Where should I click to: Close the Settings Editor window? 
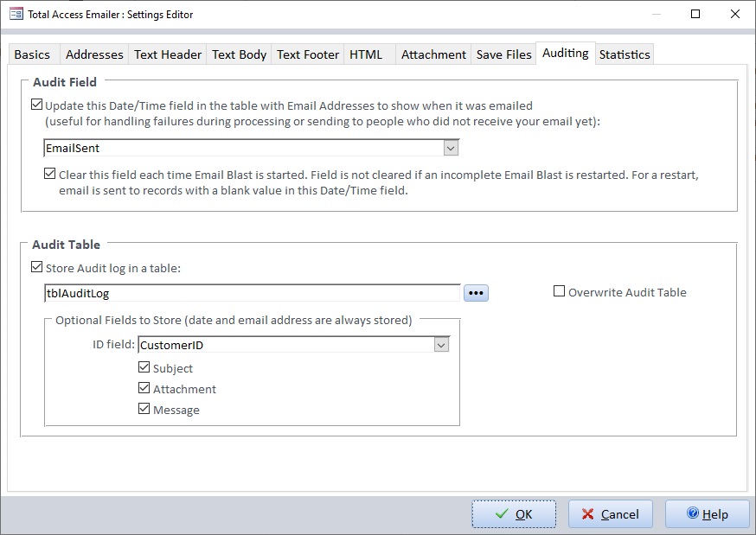pos(734,14)
